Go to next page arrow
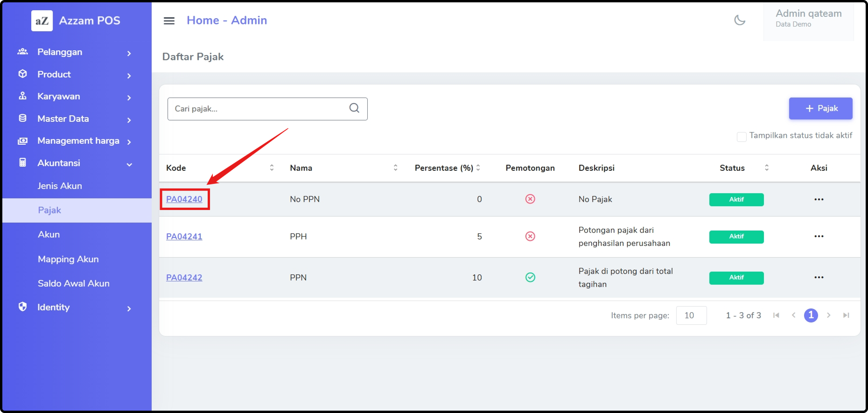Viewport: 868px width, 413px height. pyautogui.click(x=828, y=315)
